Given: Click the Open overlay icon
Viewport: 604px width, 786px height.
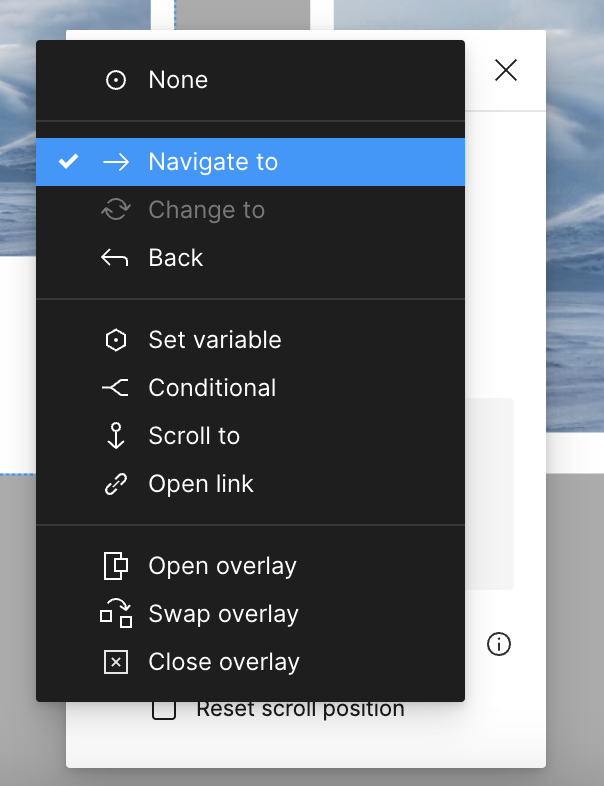Looking at the screenshot, I should [x=116, y=566].
